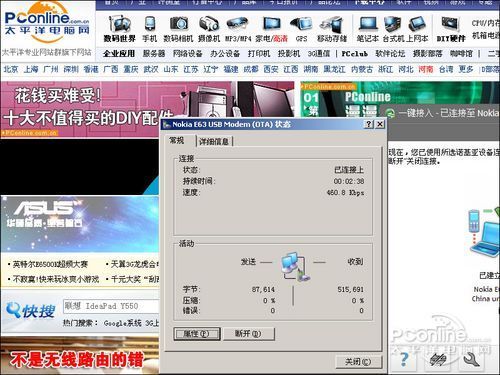Open the ASUS 华硕 advertisement banner
This screenshot has width=500, height=375.
coord(80,224)
